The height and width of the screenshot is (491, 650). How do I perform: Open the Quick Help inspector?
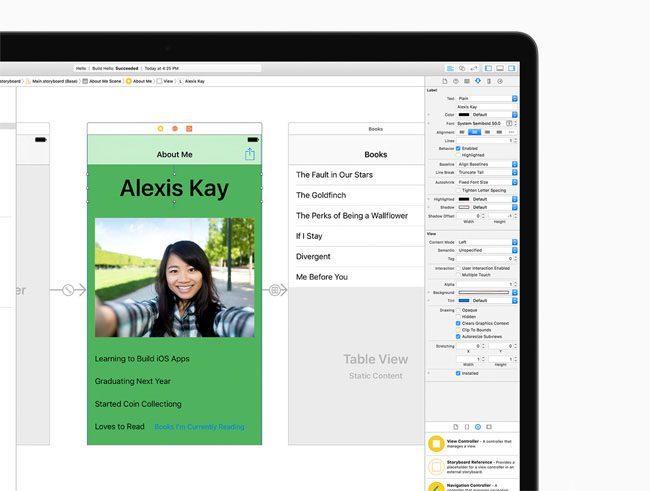point(456,81)
